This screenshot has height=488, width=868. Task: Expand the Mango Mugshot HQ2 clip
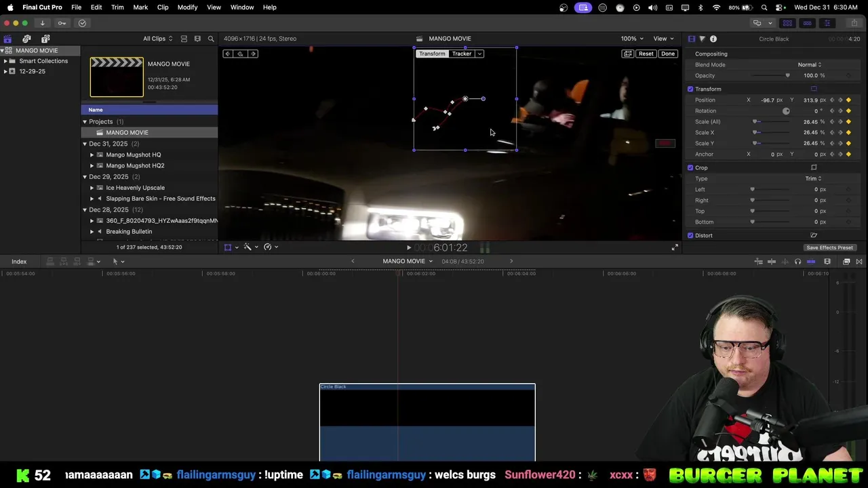[92, 165]
